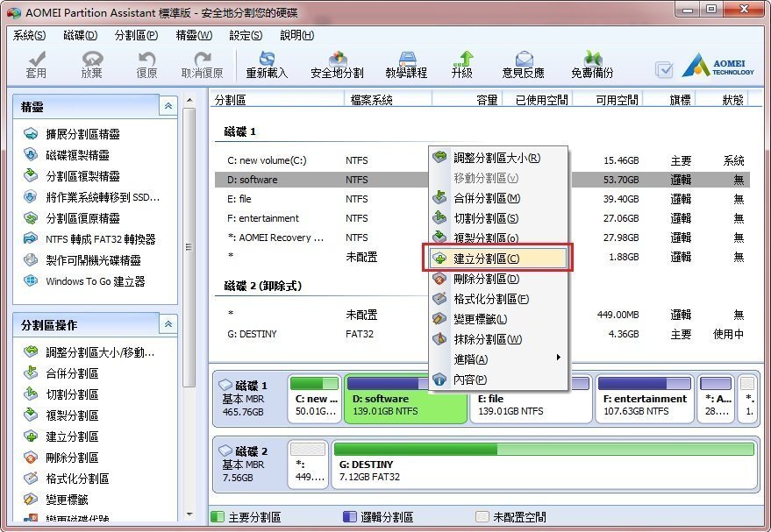Choose 複製分割區(O) in context menu

(x=498, y=238)
